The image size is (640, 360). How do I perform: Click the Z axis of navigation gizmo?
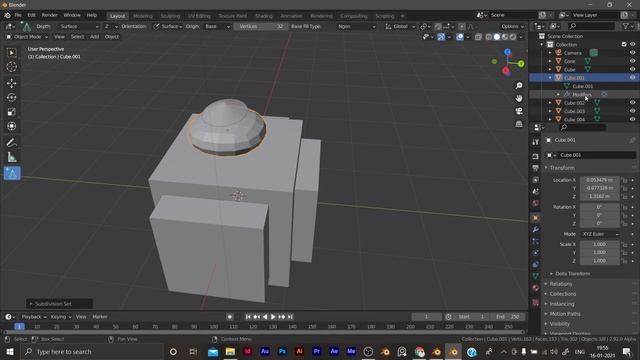(x=507, y=52)
